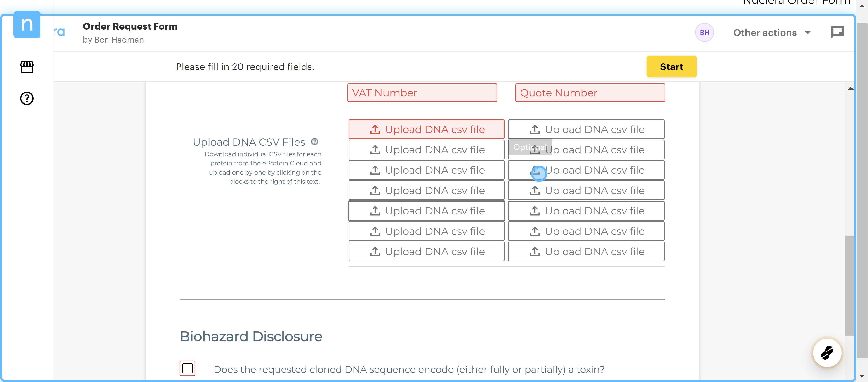
Task: Click the yellow Start button
Action: (671, 67)
